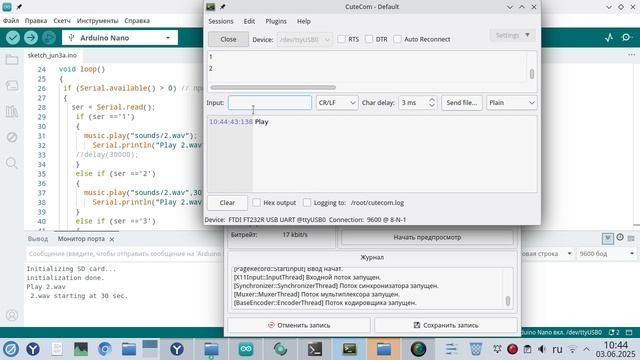This screenshot has height=360, width=640.
Task: Click the Arduino serial message input field
Action: pyautogui.click(x=125, y=254)
